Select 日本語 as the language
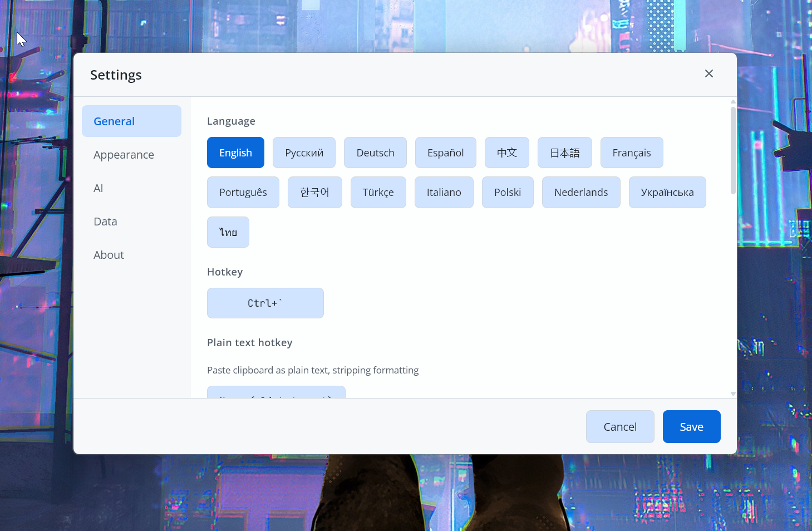The width and height of the screenshot is (812, 531). 565,153
